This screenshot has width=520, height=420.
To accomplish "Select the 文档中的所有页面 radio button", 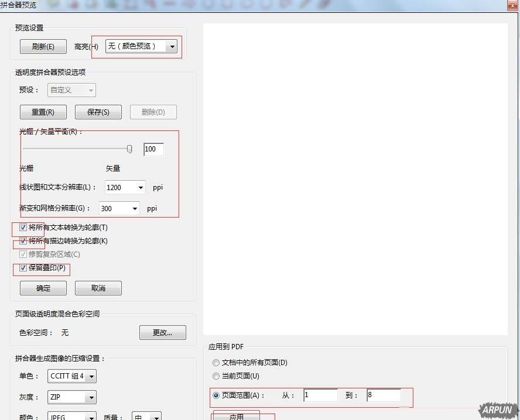I will click(215, 363).
